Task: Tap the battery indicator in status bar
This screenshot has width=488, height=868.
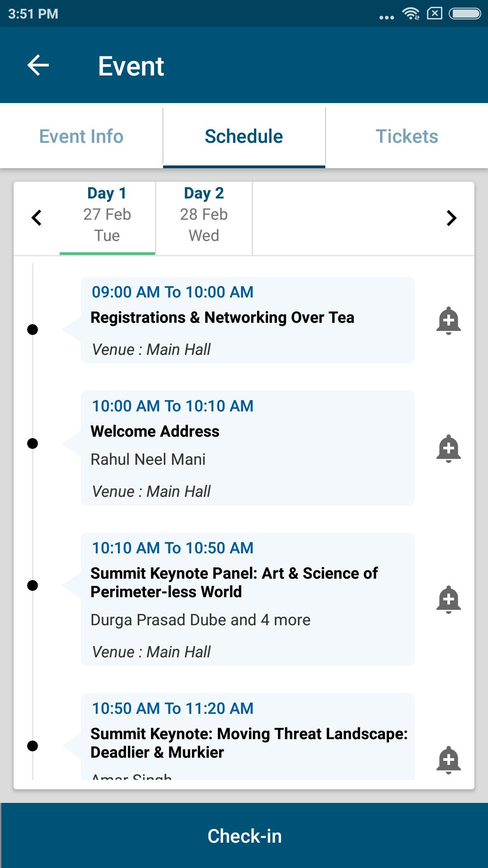Action: click(465, 14)
